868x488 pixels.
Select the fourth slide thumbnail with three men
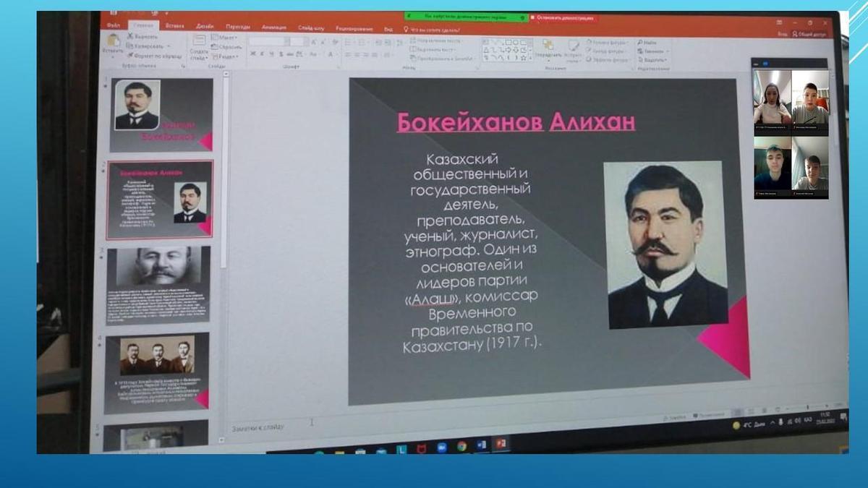(x=157, y=372)
